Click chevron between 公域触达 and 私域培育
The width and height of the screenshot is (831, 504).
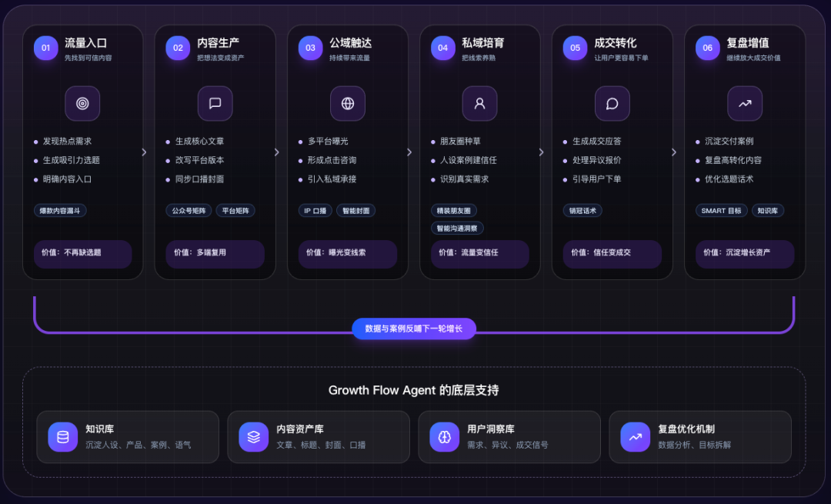pyautogui.click(x=409, y=152)
